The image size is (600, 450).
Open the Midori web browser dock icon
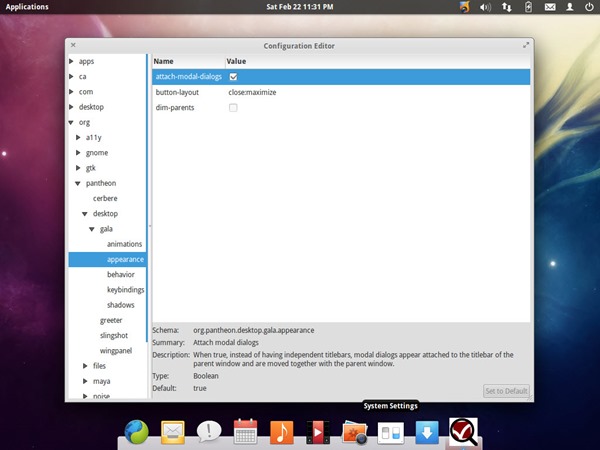[137, 432]
